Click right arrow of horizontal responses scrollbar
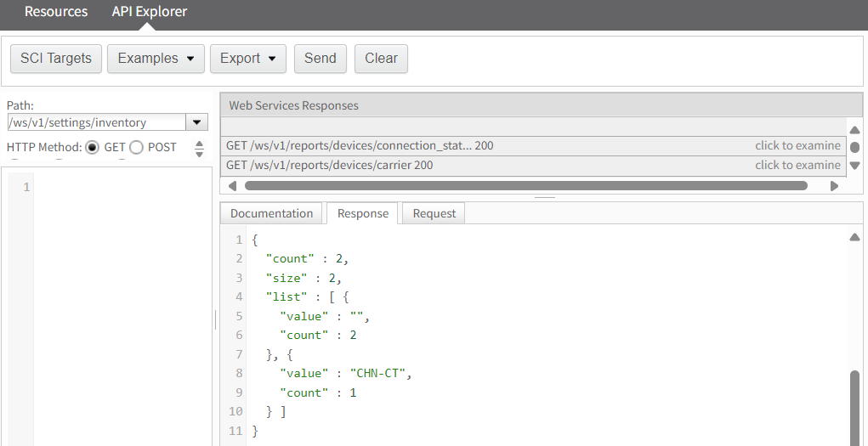Screen dimensions: 868x446 (834, 186)
